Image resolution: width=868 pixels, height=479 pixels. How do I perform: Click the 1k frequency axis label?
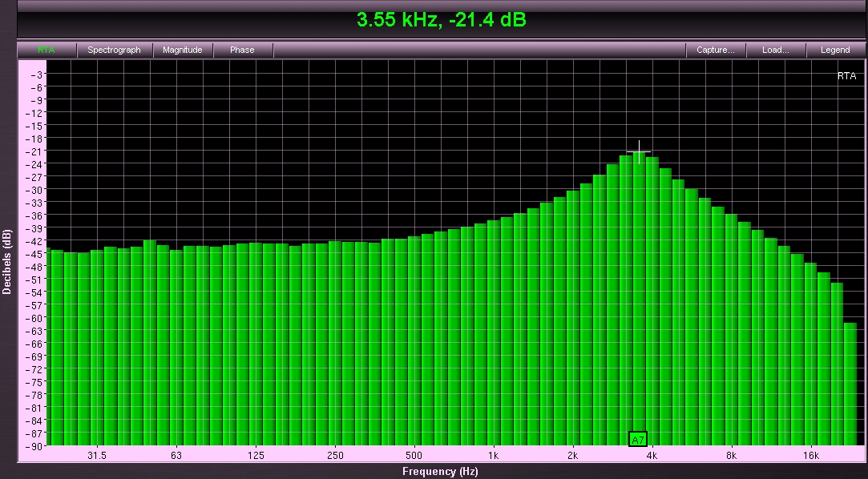click(x=494, y=456)
